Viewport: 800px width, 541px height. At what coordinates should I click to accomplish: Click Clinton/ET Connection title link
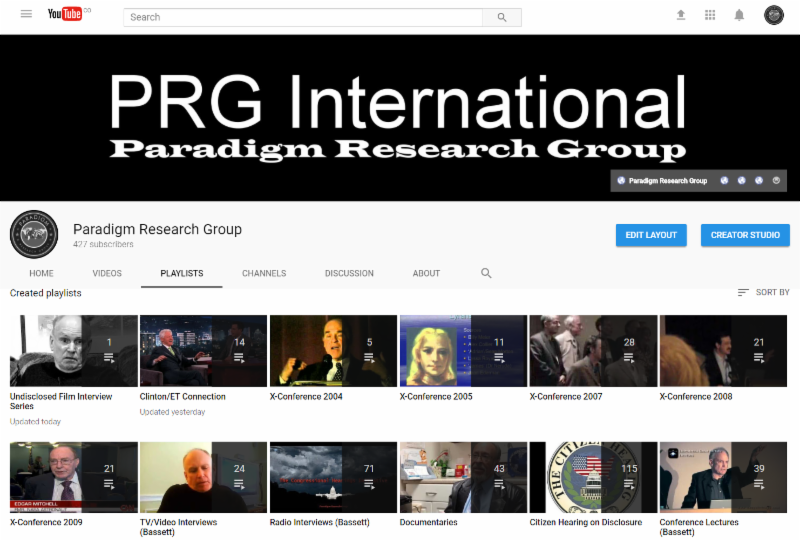coord(183,397)
